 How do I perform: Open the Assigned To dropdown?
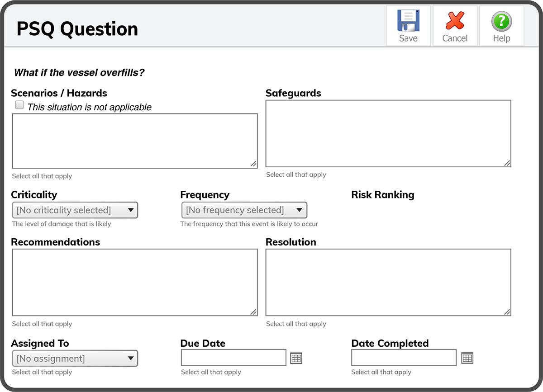[x=75, y=359]
